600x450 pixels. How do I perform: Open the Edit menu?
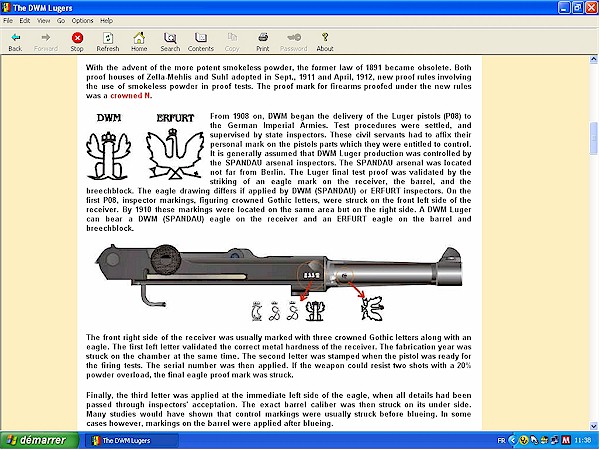(25, 21)
